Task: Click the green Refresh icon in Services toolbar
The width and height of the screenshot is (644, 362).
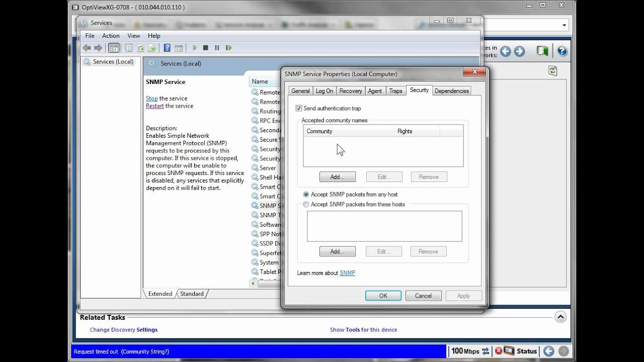Action: point(140,48)
